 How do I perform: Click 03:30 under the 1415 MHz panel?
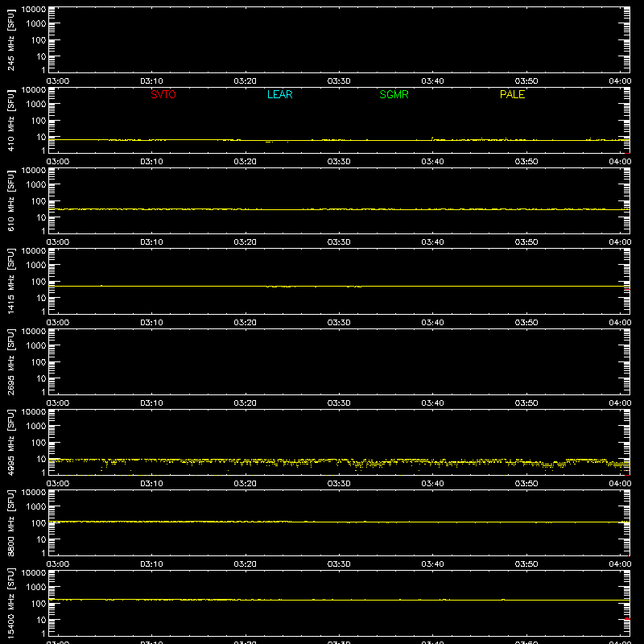(339, 323)
